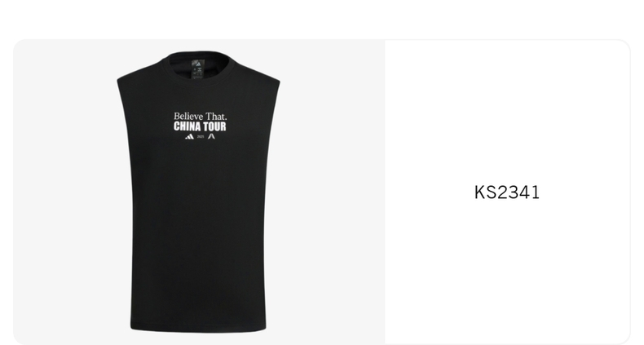Click the shirt's left shoulder area
The width and height of the screenshot is (644, 345).
(x=139, y=76)
